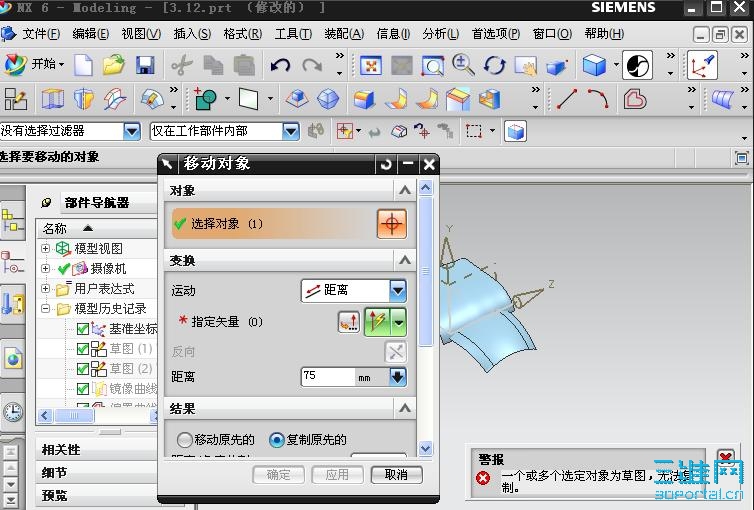Open the 没有选择过滤器 dropdown

coord(132,131)
